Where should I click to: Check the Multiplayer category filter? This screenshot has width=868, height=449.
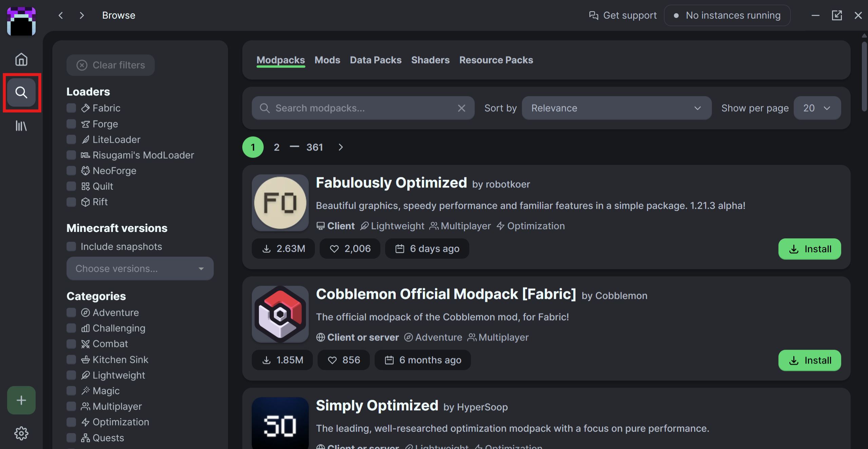71,406
